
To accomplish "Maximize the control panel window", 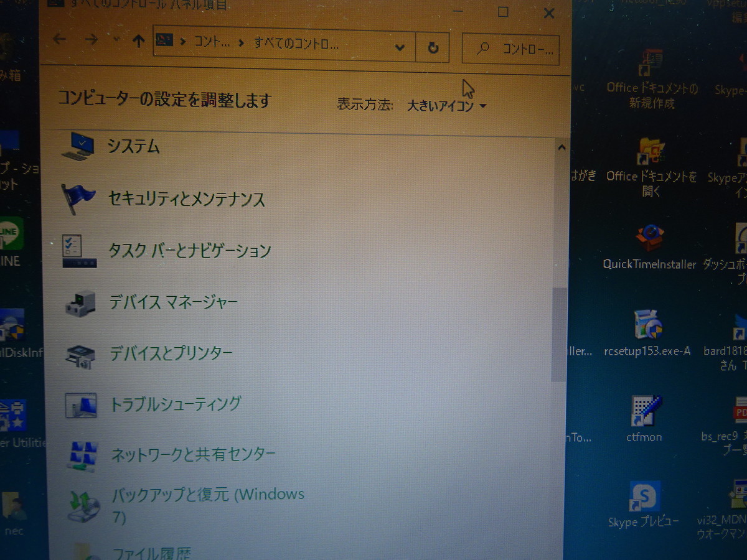I will [504, 12].
